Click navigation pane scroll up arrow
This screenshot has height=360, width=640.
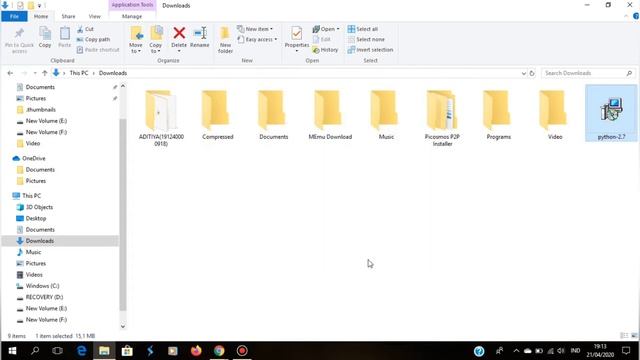click(x=123, y=87)
